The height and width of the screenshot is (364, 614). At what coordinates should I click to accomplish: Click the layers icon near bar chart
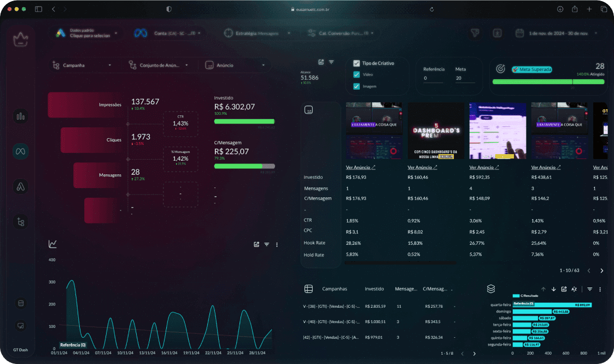(x=491, y=289)
